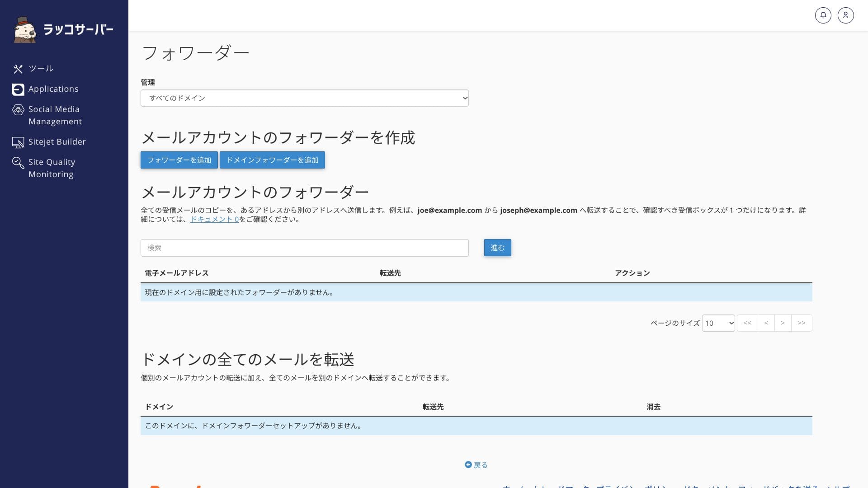Click into the 検索 search field

(304, 248)
